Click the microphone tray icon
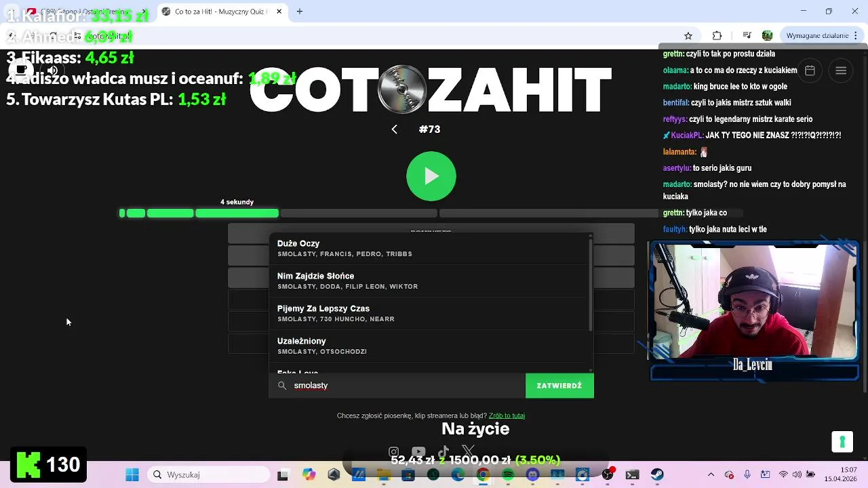The height and width of the screenshot is (488, 868). click(x=747, y=475)
